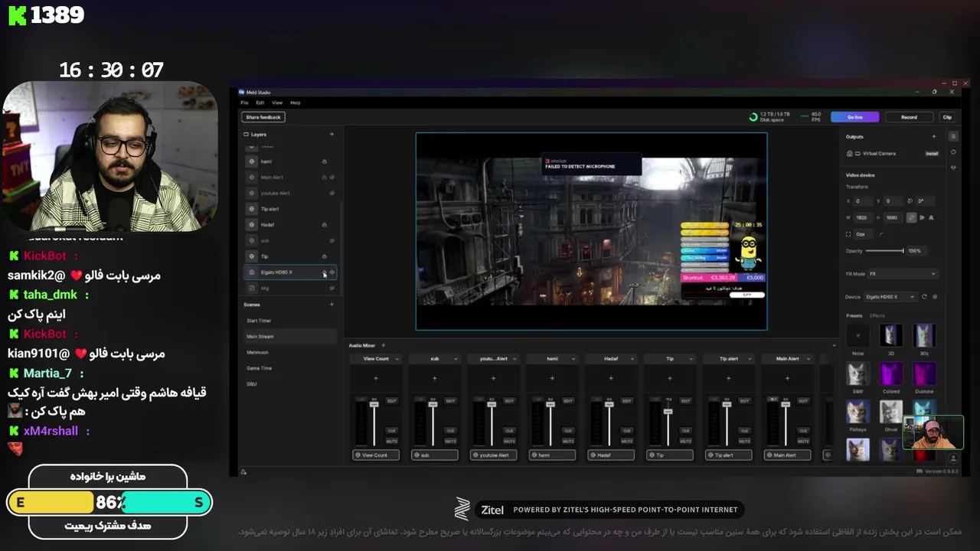This screenshot has height=551, width=980.
Task: Add effect to the View Count mixer channel
Action: pos(376,378)
